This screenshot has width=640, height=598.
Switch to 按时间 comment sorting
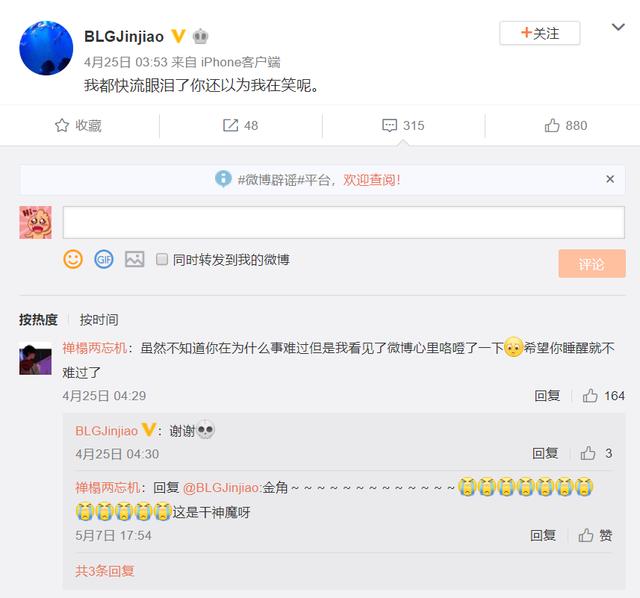pos(99,320)
